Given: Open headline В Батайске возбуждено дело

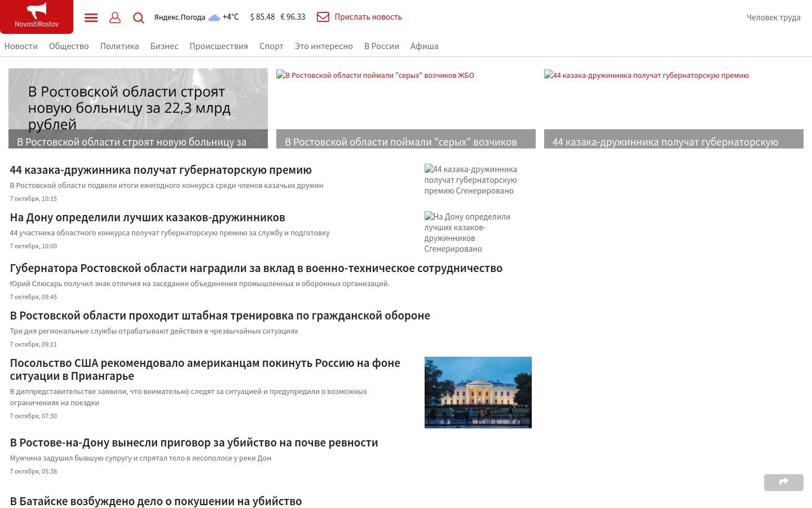Looking at the screenshot, I should pos(156,501).
